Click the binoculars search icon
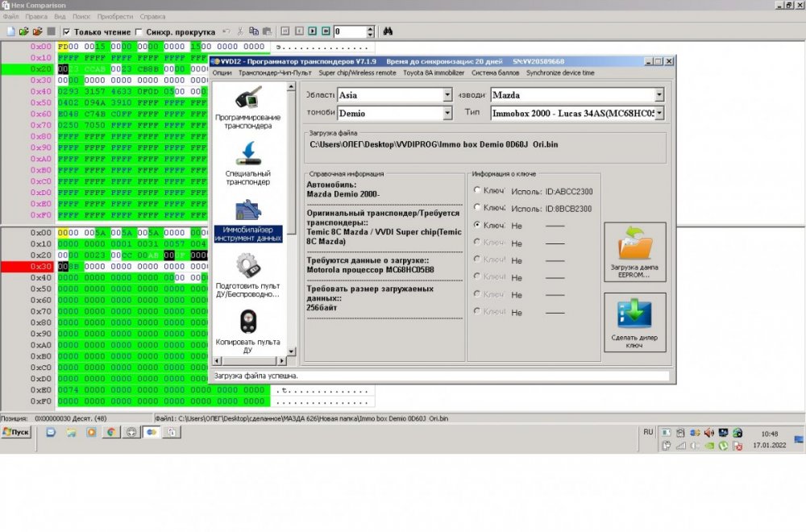The width and height of the screenshot is (806, 532). [x=388, y=31]
